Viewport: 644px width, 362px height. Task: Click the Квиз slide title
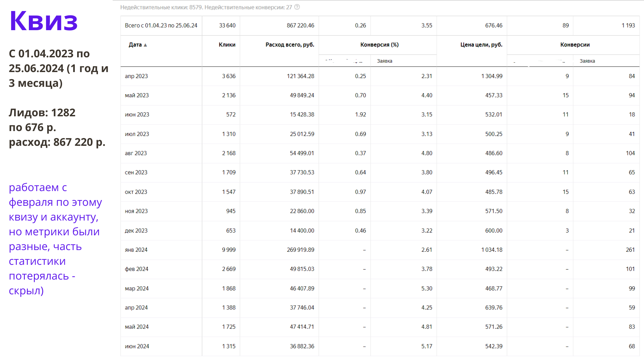tap(44, 21)
